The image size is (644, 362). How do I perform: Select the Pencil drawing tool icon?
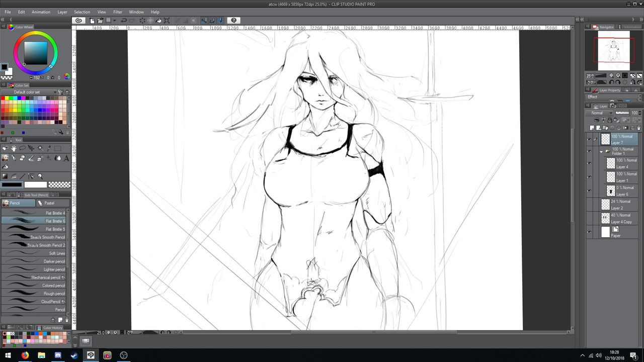(x=5, y=158)
